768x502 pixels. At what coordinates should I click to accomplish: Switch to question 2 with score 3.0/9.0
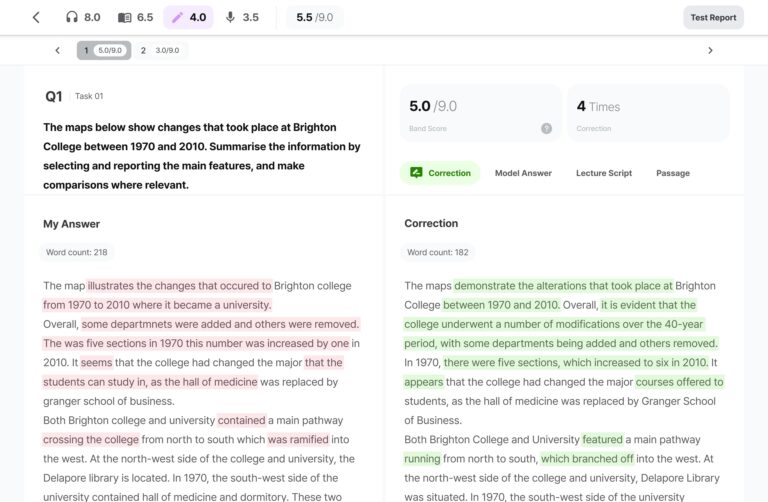pyautogui.click(x=161, y=50)
